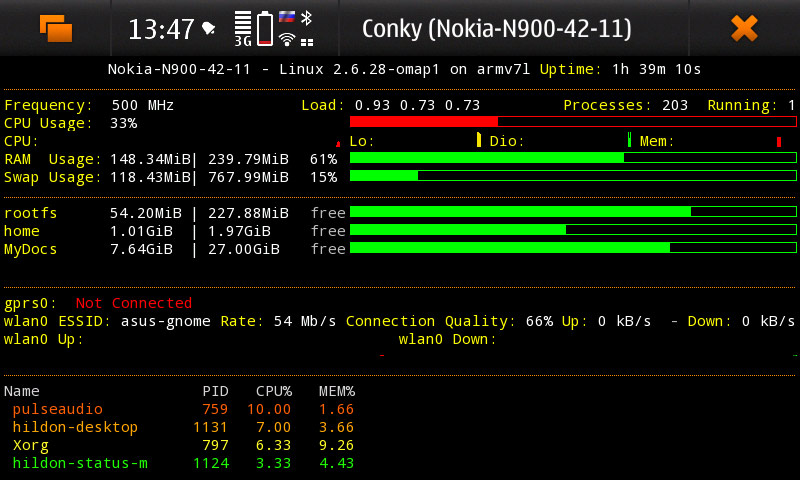Image resolution: width=800 pixels, height=480 pixels.
Task: Select the Swap usage 15% value
Action: [323, 177]
